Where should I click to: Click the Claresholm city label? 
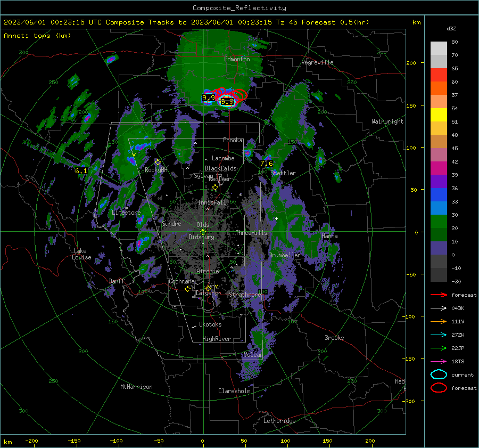234,391
